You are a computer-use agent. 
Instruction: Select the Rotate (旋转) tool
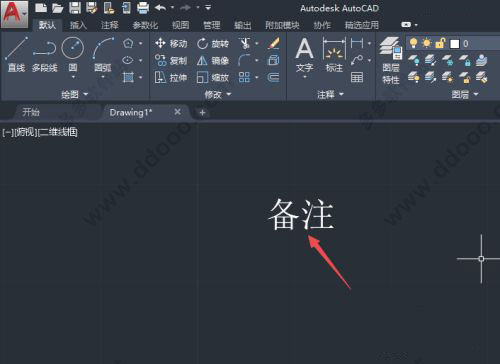click(213, 44)
